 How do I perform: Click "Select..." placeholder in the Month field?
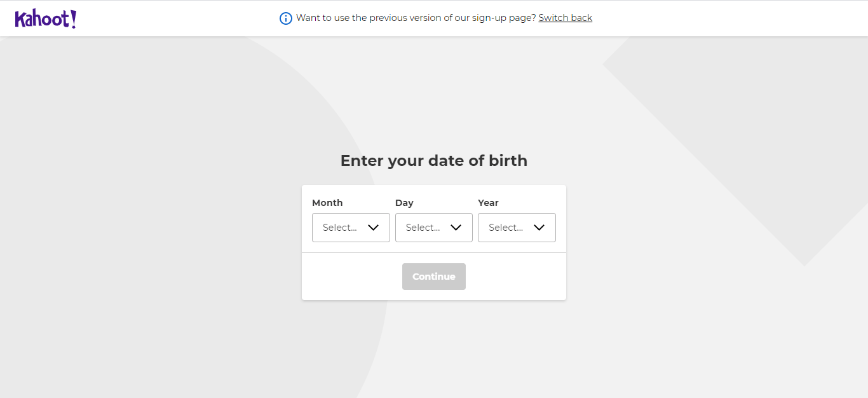[339, 228]
